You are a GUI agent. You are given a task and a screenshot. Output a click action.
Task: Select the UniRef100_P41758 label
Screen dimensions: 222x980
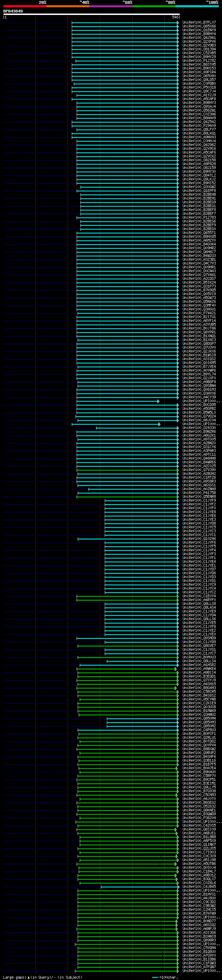click(199, 493)
